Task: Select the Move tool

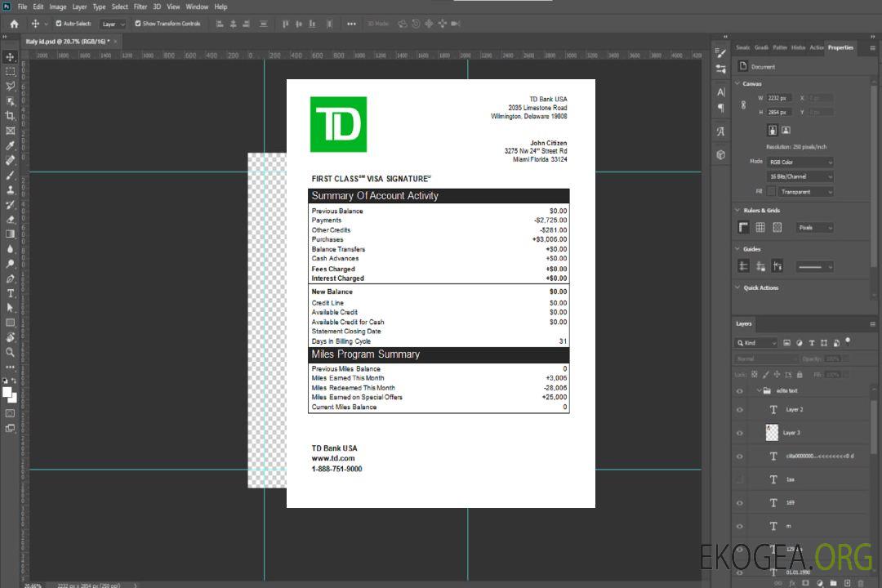Action: (10, 57)
